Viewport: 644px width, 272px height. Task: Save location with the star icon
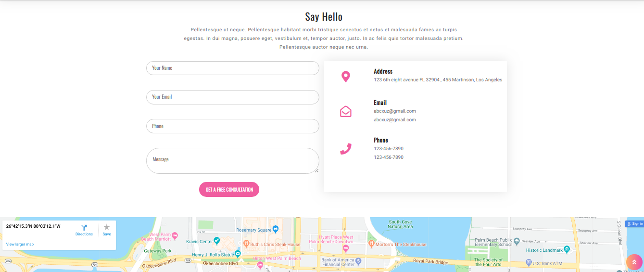pos(107,227)
